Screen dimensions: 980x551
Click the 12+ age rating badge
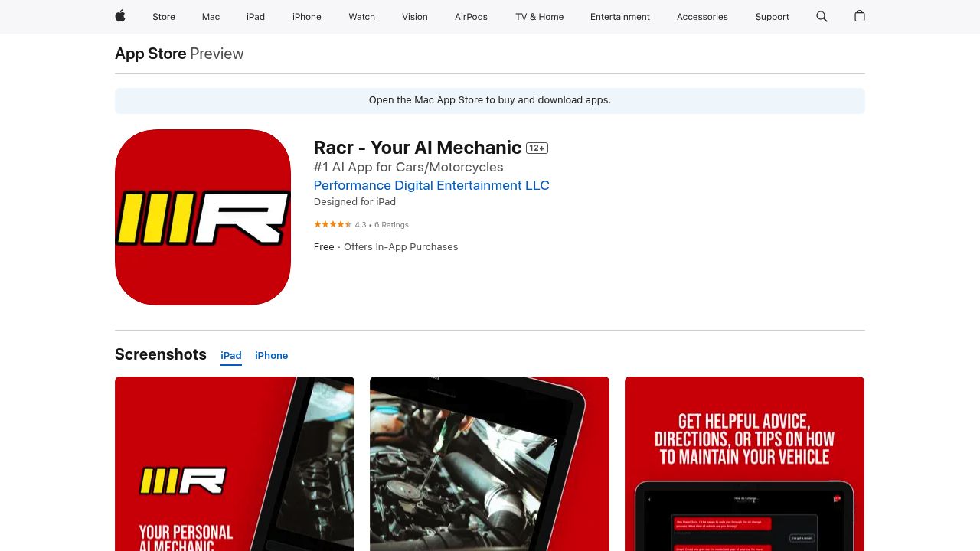tap(537, 148)
